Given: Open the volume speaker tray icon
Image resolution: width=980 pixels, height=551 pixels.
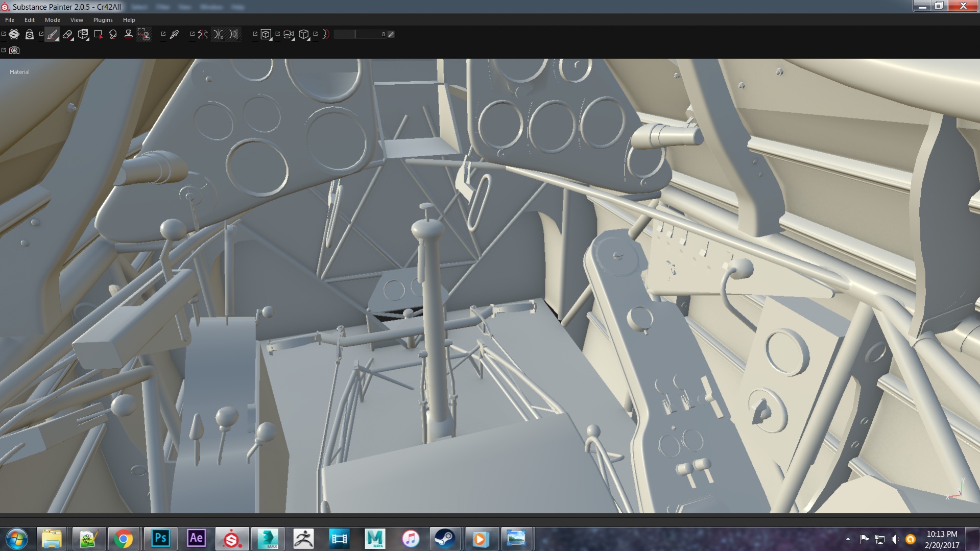Looking at the screenshot, I should pyautogui.click(x=895, y=539).
